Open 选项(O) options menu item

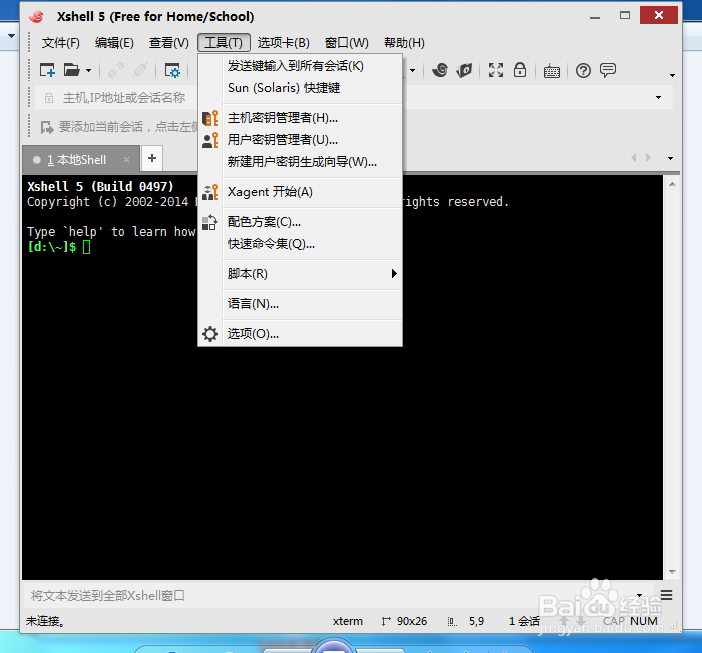(300, 334)
